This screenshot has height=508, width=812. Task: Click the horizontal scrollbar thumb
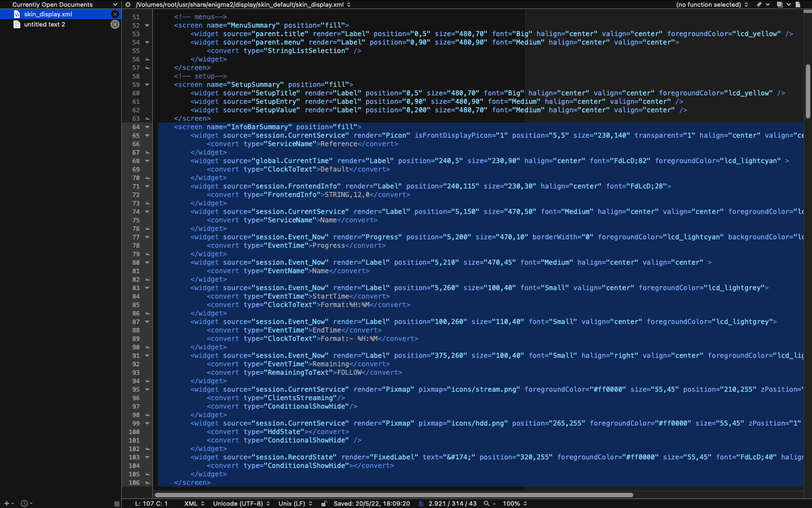[x=394, y=495]
